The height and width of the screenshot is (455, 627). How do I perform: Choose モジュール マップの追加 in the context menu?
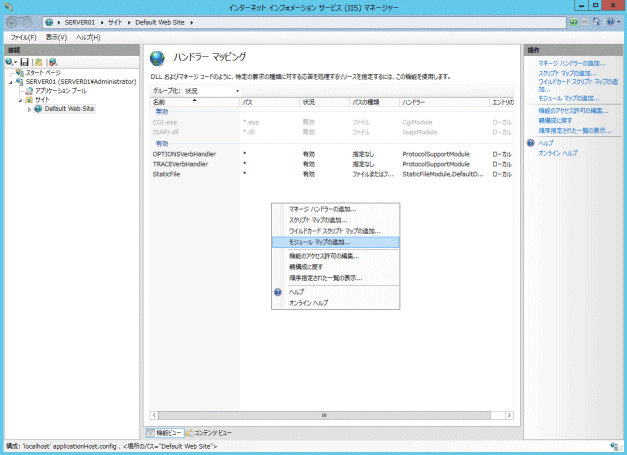click(x=335, y=242)
